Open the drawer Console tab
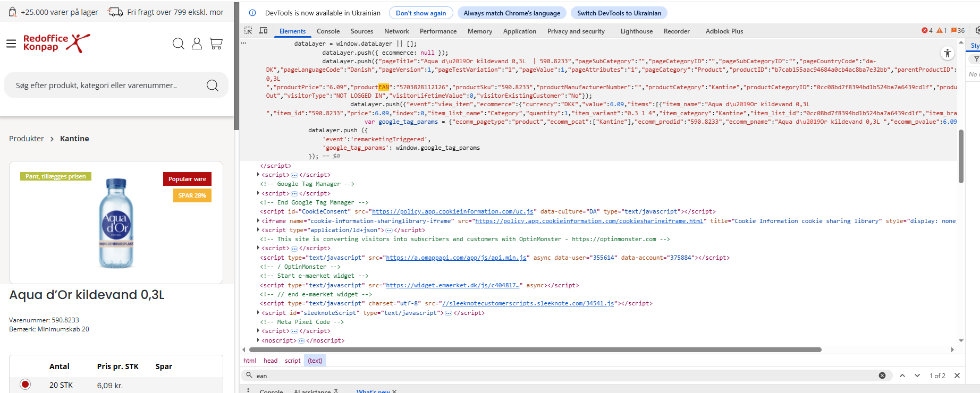Image resolution: width=980 pixels, height=393 pixels. coord(271,391)
